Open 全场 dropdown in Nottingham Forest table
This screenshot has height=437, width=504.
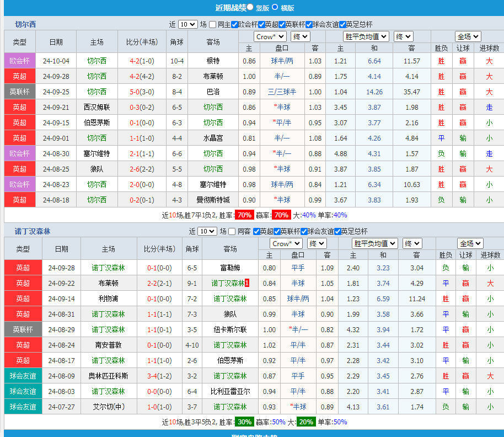(470, 243)
